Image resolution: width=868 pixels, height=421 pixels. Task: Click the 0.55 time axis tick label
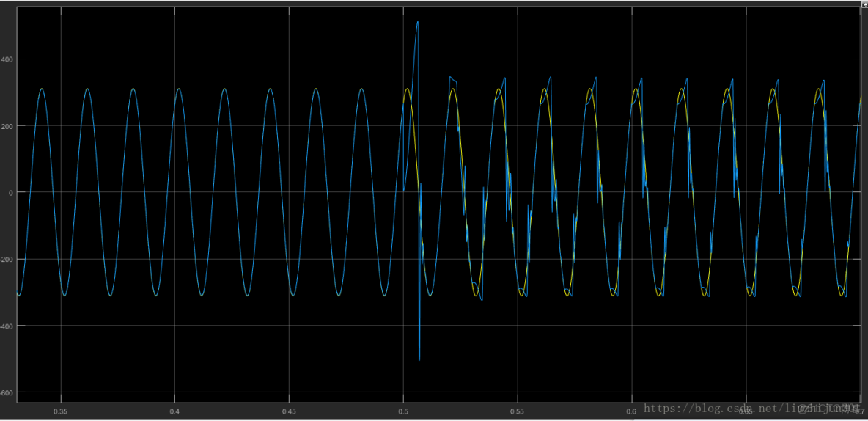pos(517,411)
